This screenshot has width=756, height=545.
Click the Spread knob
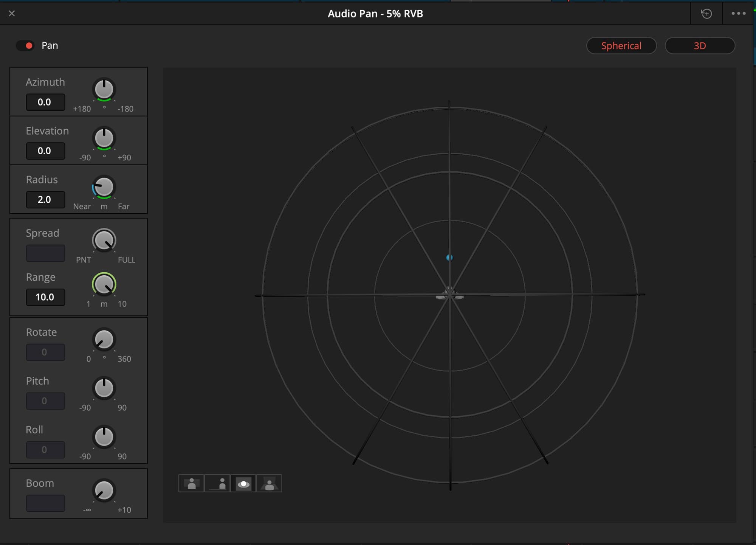[x=104, y=241]
